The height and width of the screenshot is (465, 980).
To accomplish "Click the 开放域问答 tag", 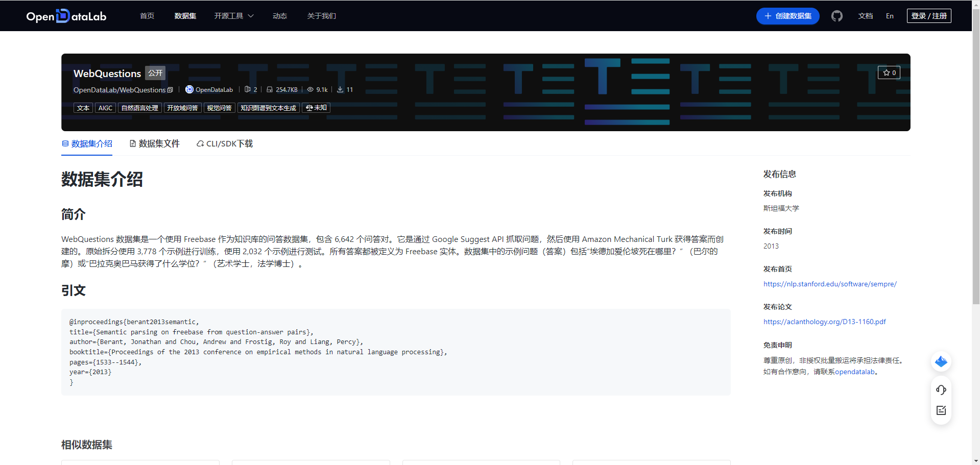I will 183,108.
